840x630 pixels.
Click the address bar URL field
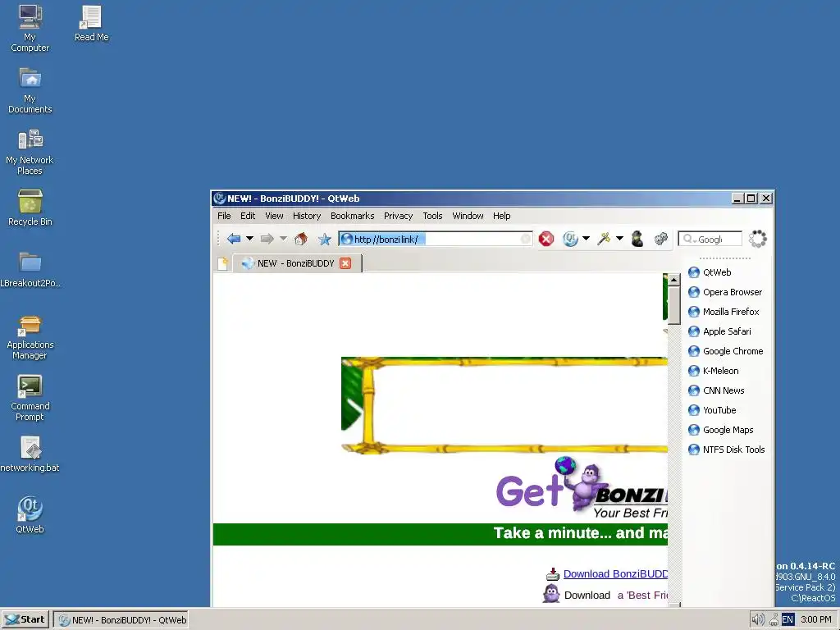(435, 239)
